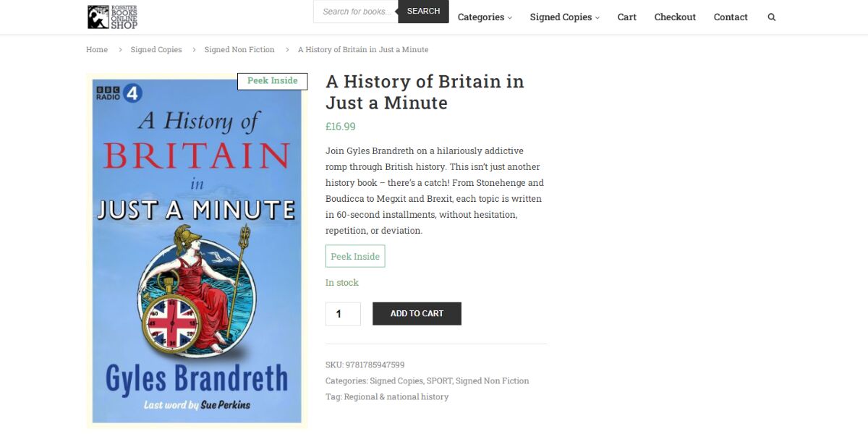Click the book cover image
The image size is (868, 434).
pos(197,253)
